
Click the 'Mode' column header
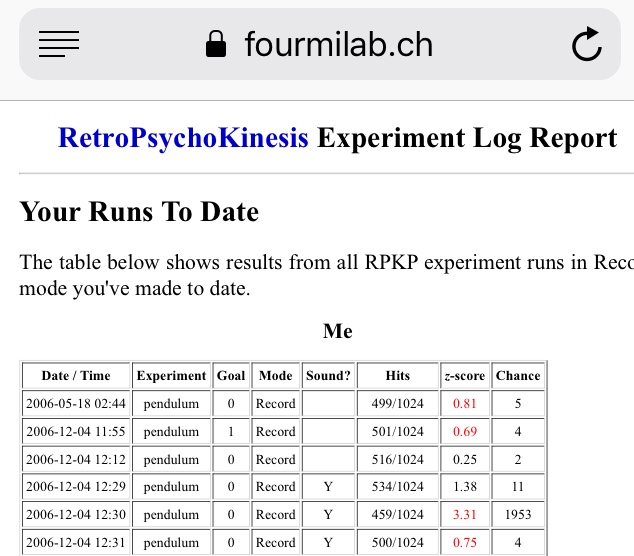[x=276, y=376]
